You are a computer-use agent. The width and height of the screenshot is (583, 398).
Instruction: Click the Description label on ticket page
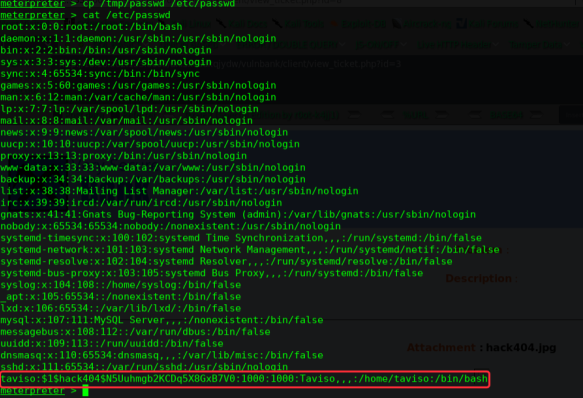click(x=479, y=279)
